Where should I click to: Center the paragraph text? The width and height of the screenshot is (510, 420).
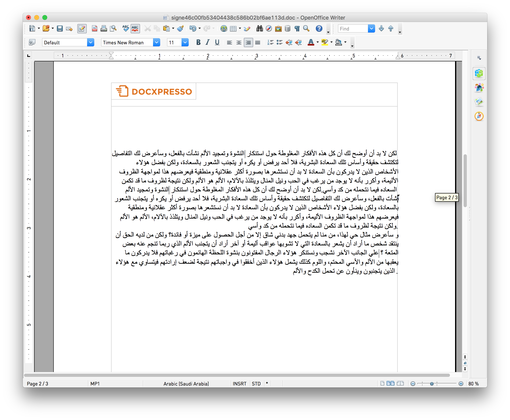[x=239, y=42]
